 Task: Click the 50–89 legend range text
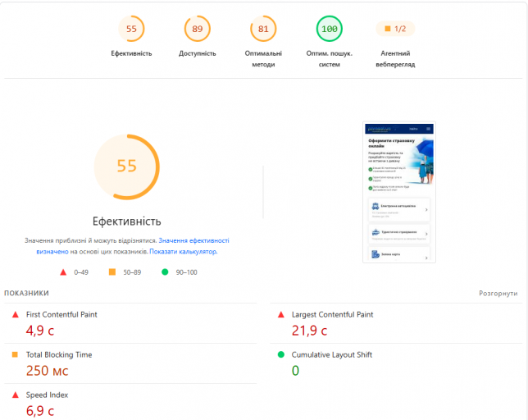tap(132, 272)
